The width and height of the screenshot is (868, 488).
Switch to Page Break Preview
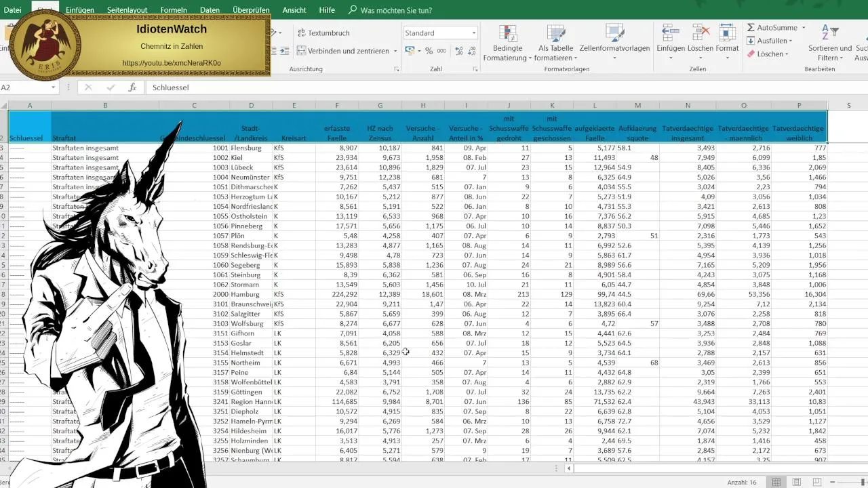817,482
